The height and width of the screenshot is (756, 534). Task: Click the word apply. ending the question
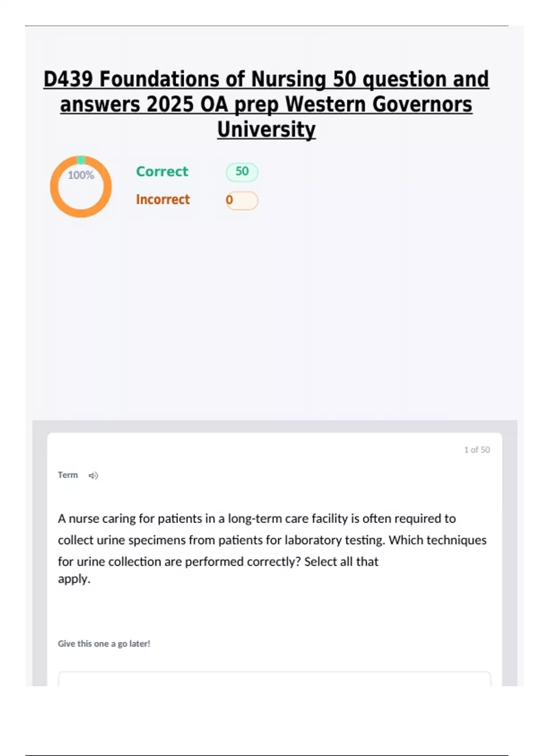tap(74, 579)
